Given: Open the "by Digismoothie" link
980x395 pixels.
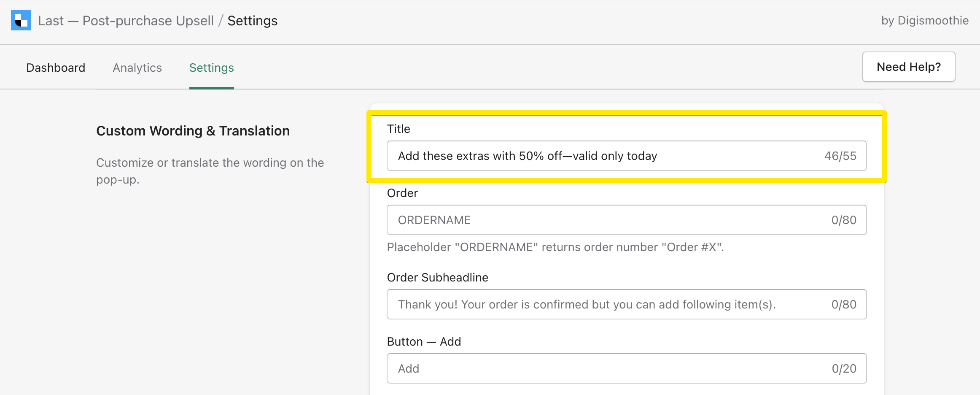Looking at the screenshot, I should click(x=924, y=20).
